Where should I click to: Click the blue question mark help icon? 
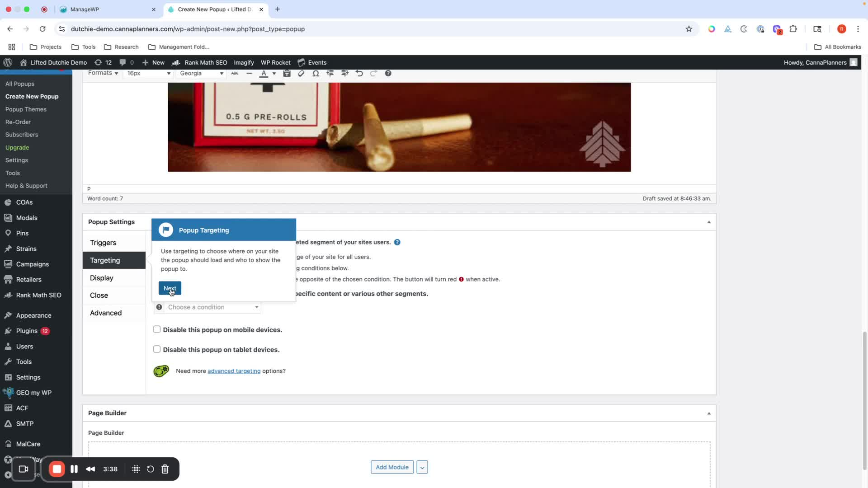[x=397, y=242]
